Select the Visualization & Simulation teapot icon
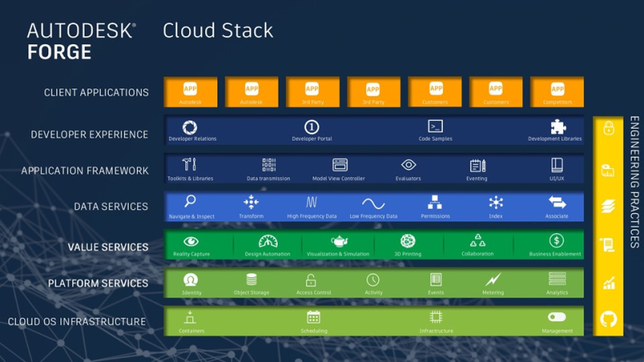Screen dimensions: 644x362 pyautogui.click(x=339, y=241)
